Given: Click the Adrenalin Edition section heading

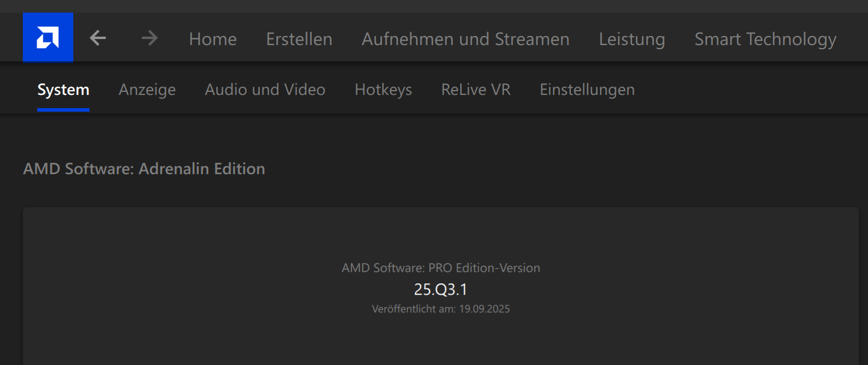Looking at the screenshot, I should coord(144,169).
